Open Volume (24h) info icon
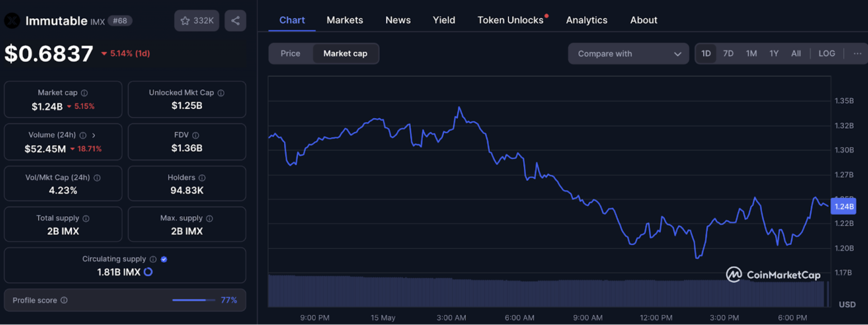868x325 pixels. 83,135
